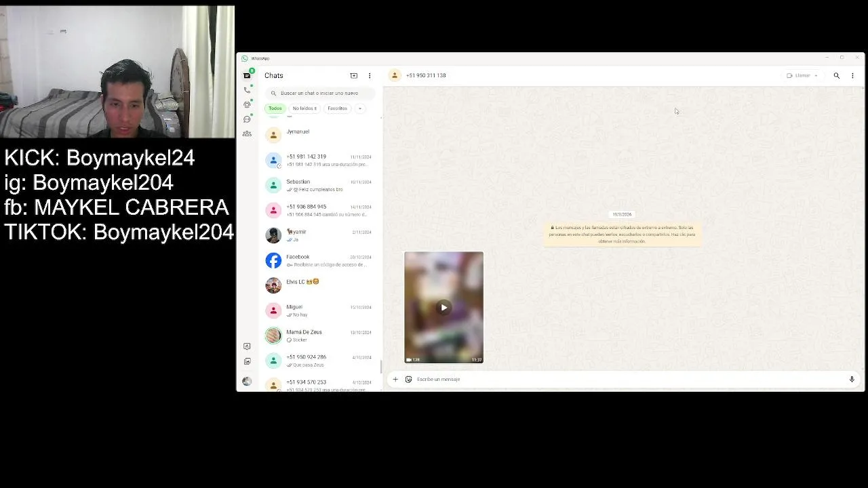Open the media gallery icon in lower sidebar
Viewport: 868px width, 488px height.
(x=247, y=361)
